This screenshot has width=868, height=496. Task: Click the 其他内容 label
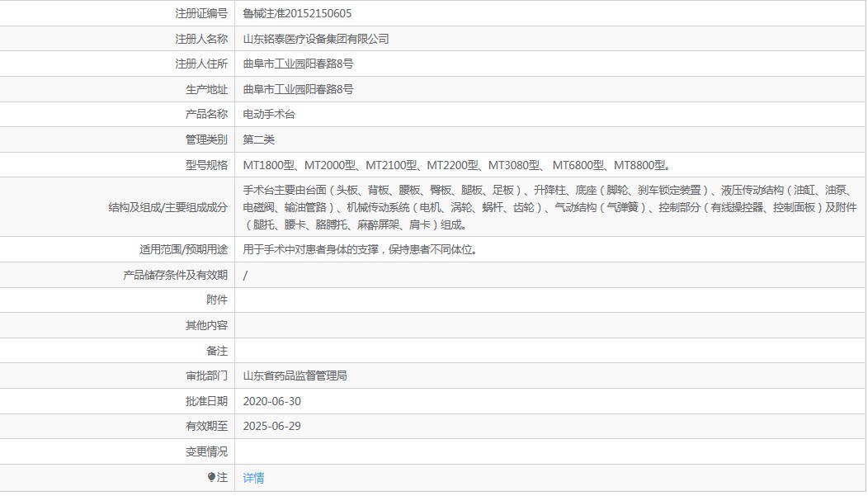click(x=207, y=325)
